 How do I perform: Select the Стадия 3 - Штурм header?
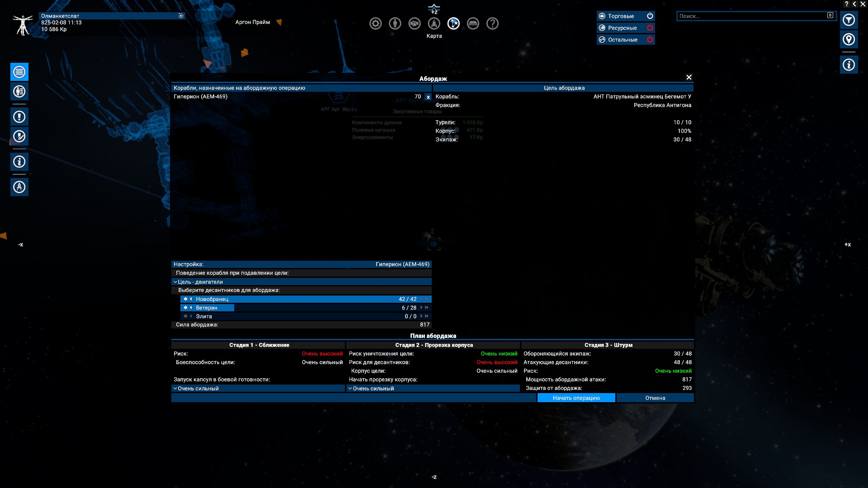[x=608, y=345]
